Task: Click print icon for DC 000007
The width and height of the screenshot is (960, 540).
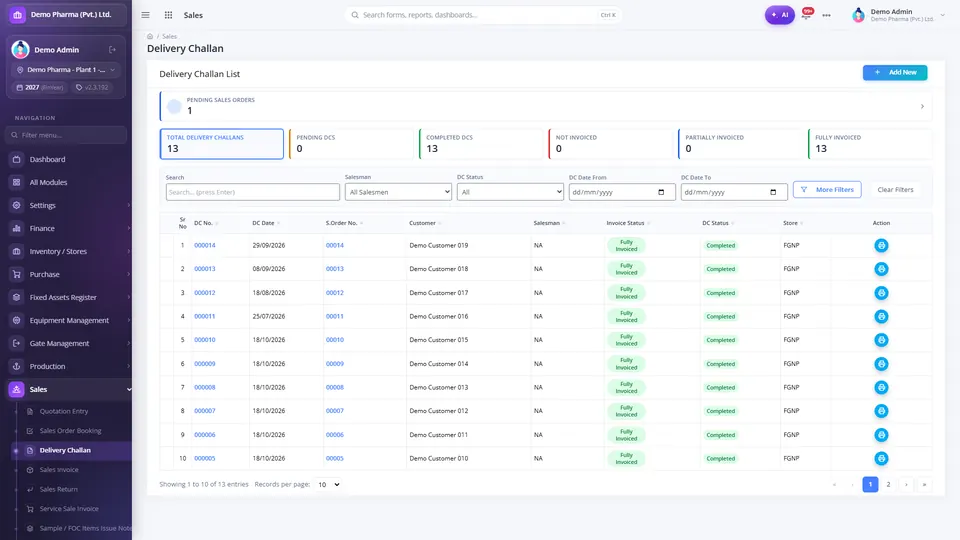Action: 881,411
